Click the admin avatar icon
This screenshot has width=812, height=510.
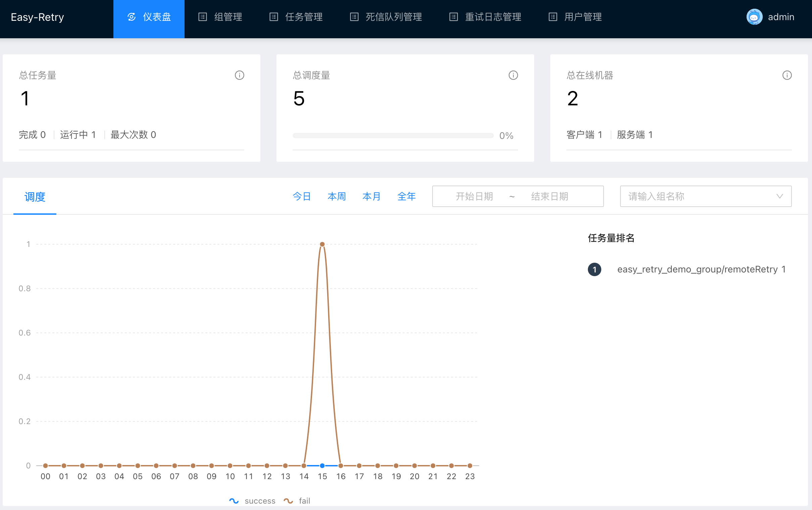(754, 17)
